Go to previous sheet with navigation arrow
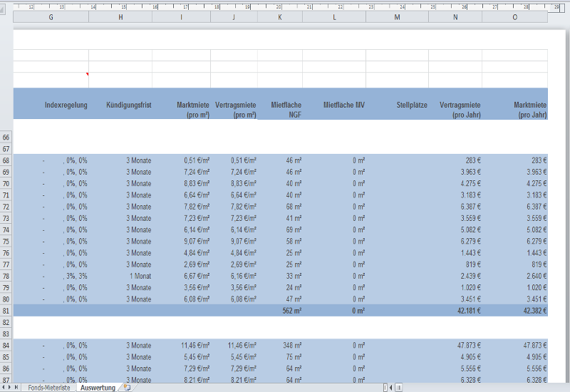Viewport: 570px width, 392px height. pyautogui.click(x=4, y=388)
